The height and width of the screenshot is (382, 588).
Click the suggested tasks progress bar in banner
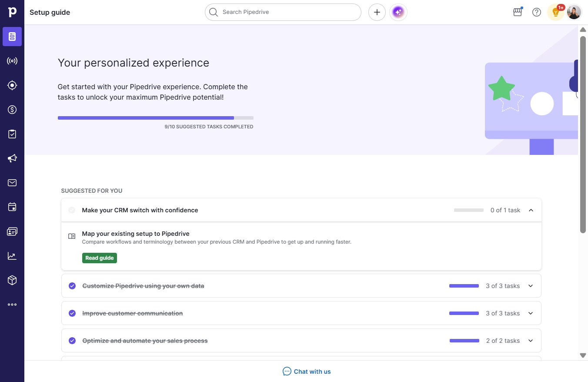coord(156,118)
